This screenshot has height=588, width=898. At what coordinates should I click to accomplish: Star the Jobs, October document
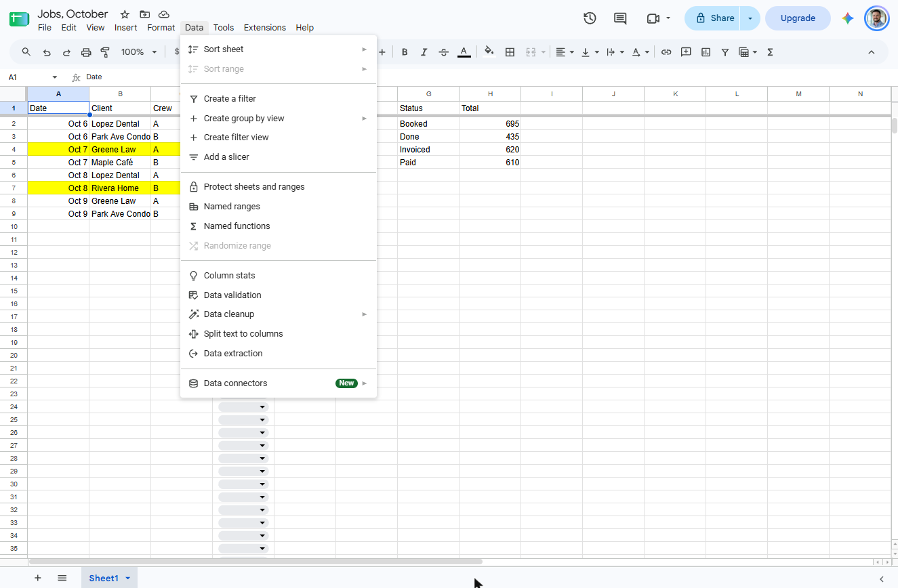(x=125, y=14)
